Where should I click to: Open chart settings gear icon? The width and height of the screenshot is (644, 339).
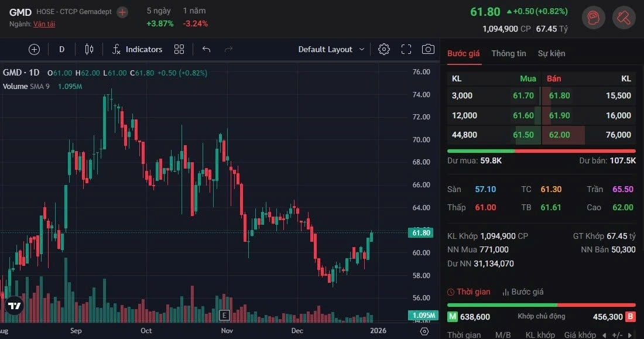click(384, 49)
